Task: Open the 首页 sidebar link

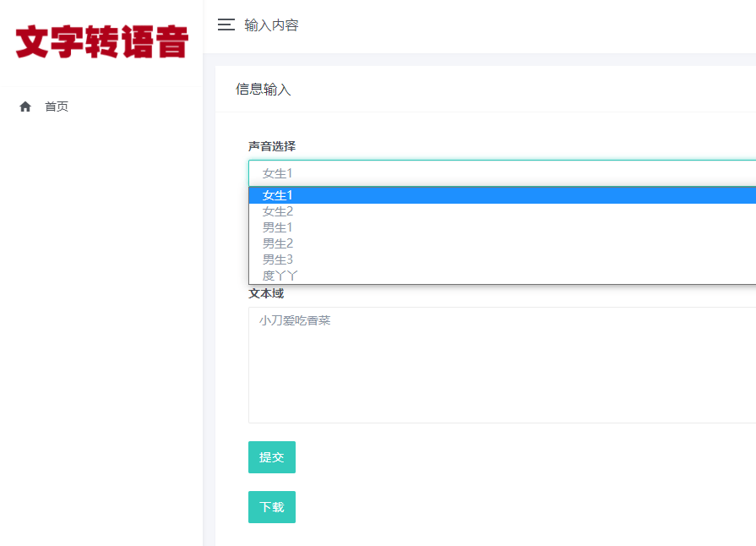Action: (x=57, y=106)
